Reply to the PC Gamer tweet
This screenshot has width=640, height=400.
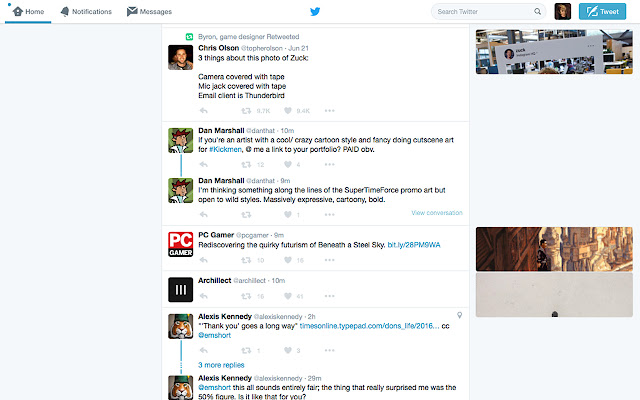tap(204, 260)
